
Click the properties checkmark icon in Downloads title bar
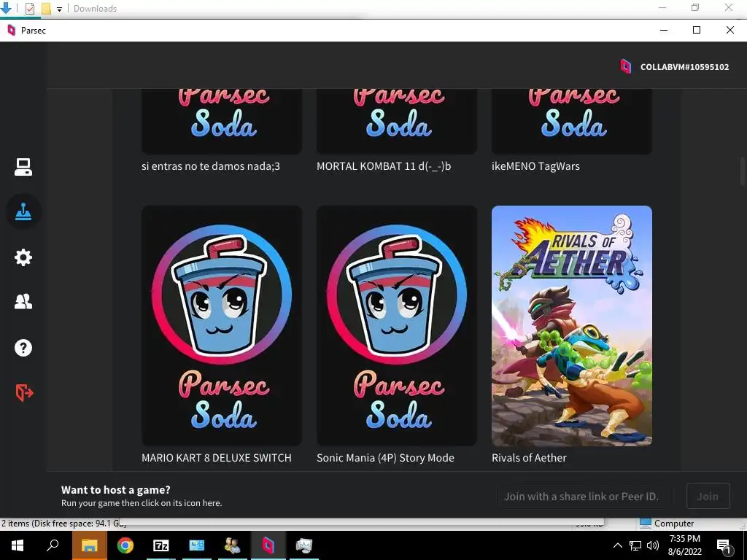pos(29,8)
